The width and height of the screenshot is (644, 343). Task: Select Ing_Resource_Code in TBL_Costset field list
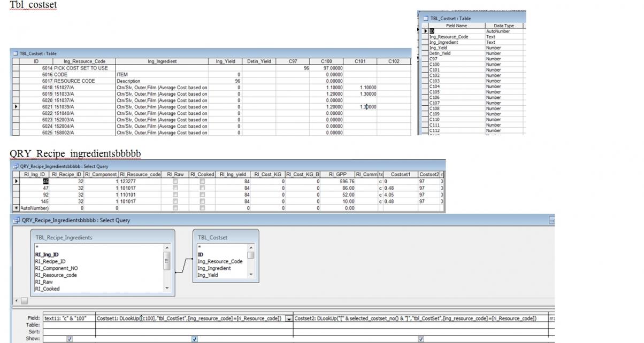220,261
